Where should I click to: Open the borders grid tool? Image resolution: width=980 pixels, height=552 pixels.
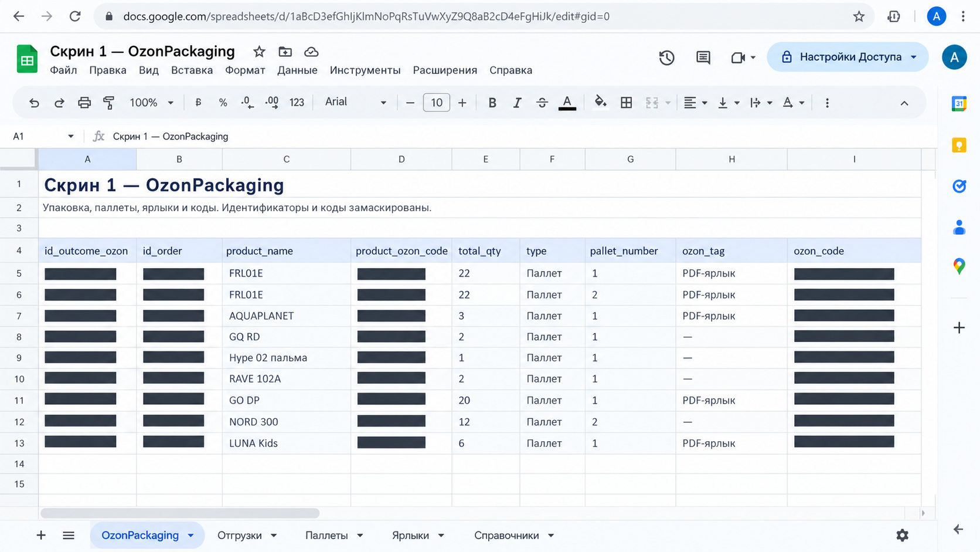pos(627,103)
